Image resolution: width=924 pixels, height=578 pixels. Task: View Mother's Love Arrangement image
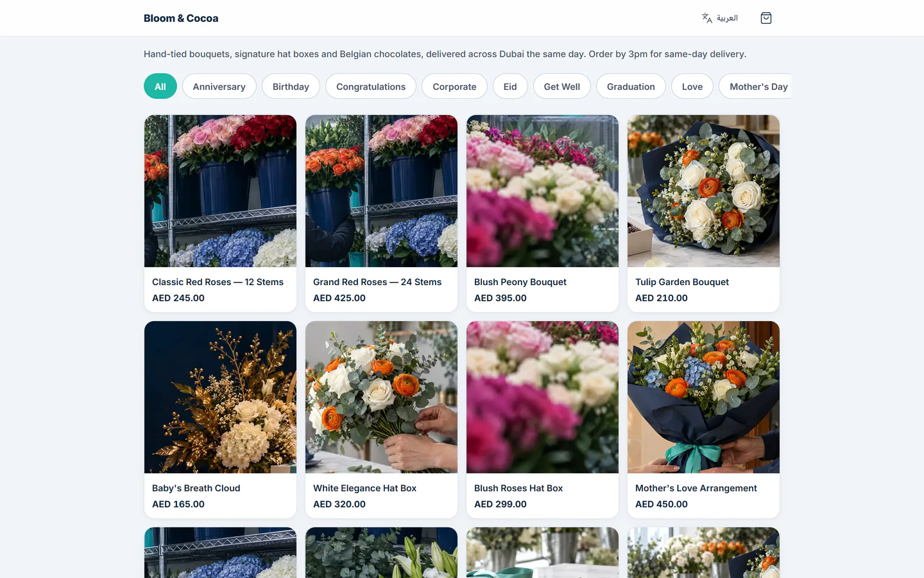point(703,397)
